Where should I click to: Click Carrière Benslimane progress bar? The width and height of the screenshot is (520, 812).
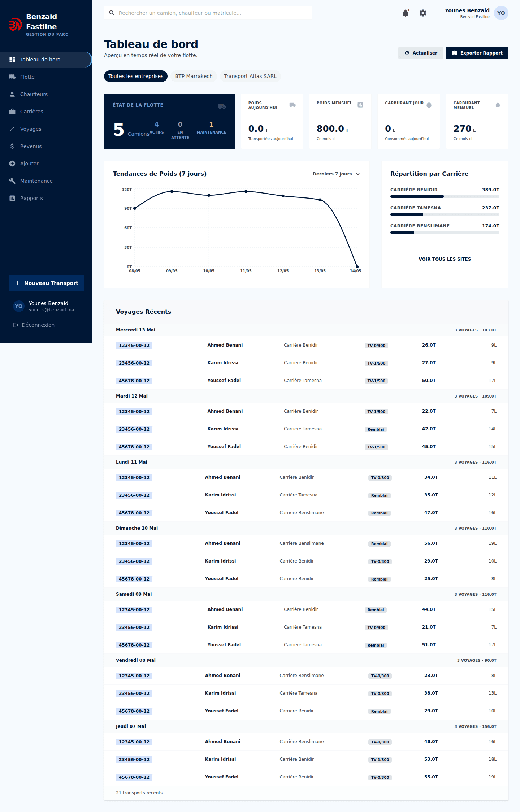pyautogui.click(x=445, y=233)
